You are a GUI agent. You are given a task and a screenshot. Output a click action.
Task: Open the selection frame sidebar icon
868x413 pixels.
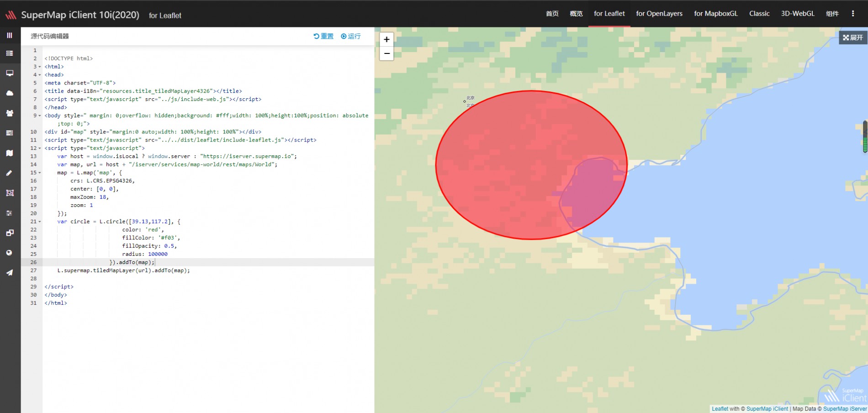pos(10,193)
